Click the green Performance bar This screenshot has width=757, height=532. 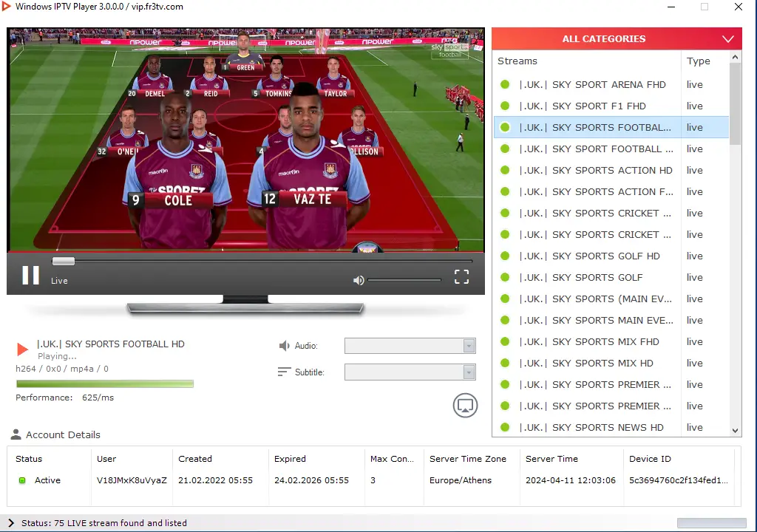[105, 383]
